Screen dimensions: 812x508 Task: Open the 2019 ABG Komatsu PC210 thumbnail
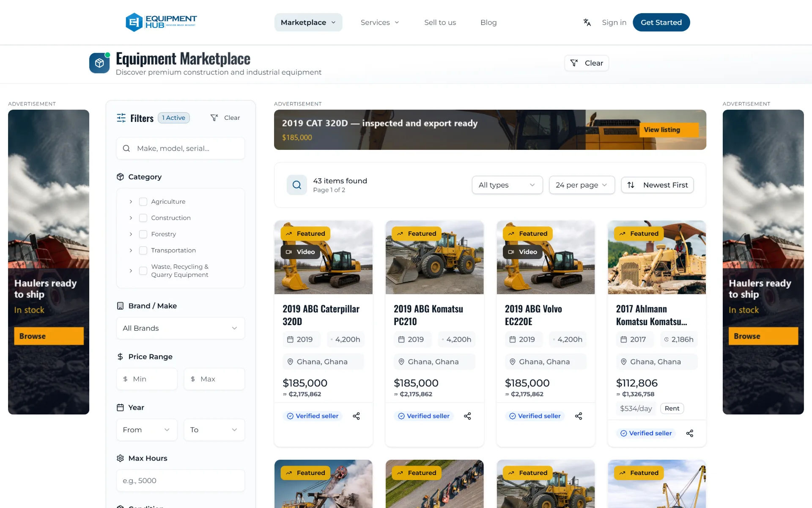(434, 257)
